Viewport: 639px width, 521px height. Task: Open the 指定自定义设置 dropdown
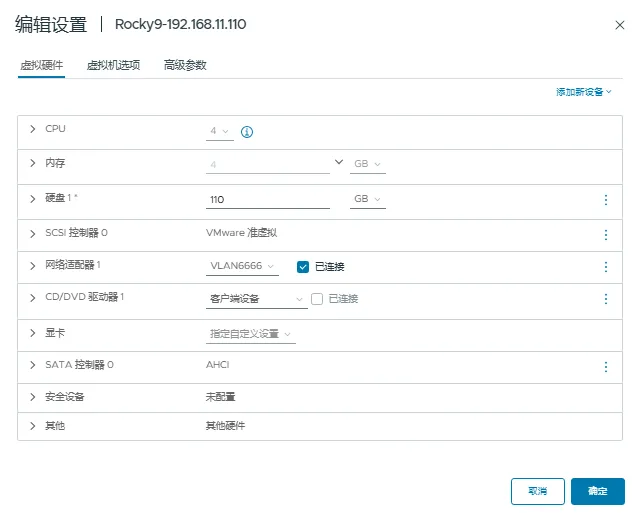[x=251, y=334]
